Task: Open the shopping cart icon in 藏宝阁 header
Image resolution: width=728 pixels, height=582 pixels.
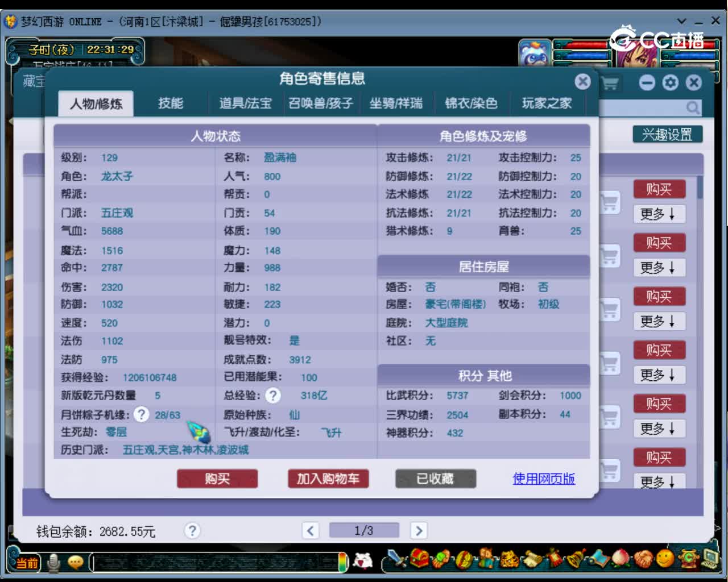Action: tap(610, 84)
